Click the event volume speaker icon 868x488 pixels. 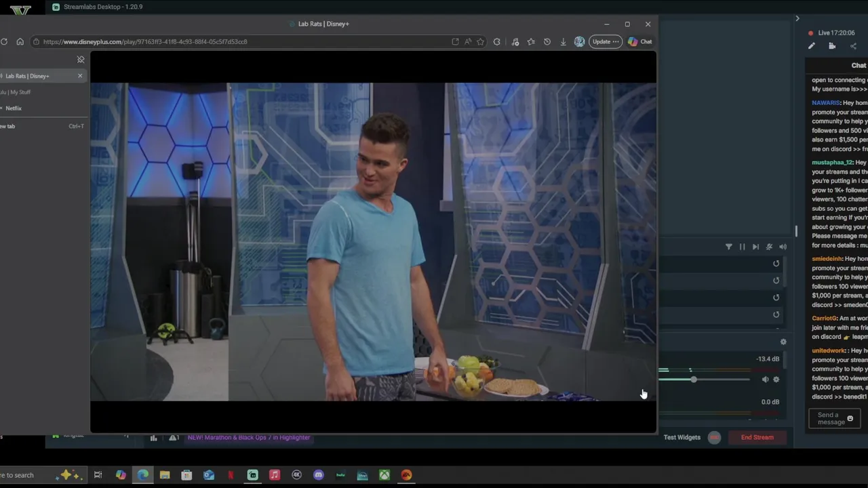tap(783, 247)
